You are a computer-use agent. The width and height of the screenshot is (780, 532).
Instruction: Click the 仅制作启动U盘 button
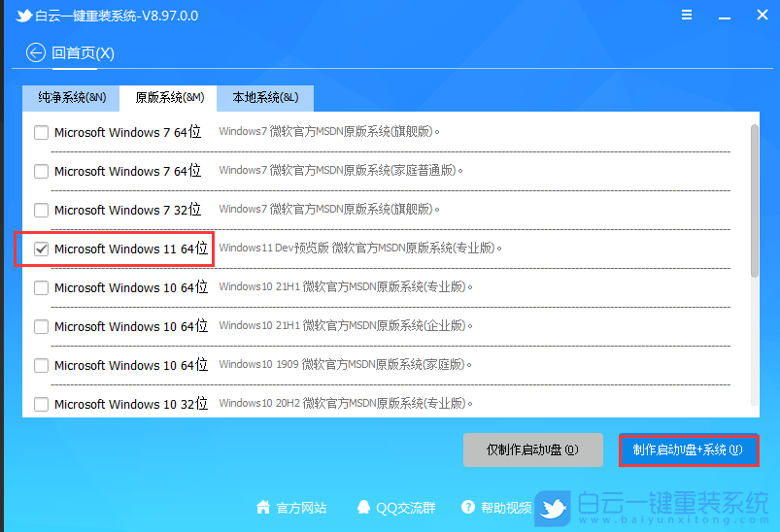tap(532, 449)
